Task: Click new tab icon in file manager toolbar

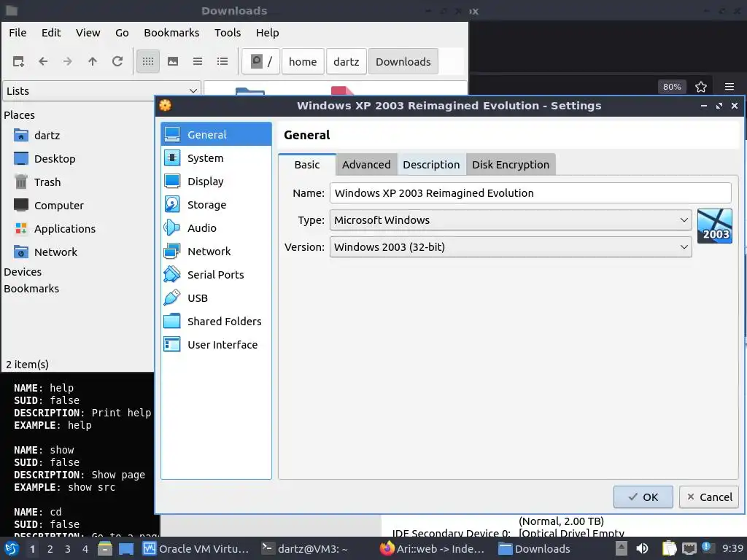Action: 18,61
